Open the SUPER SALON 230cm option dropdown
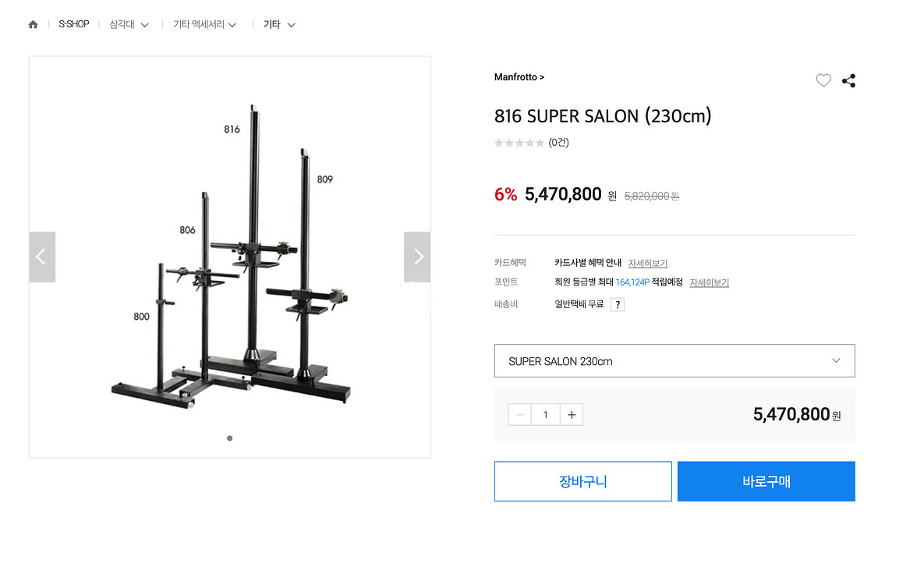This screenshot has height=585, width=924. 674,361
